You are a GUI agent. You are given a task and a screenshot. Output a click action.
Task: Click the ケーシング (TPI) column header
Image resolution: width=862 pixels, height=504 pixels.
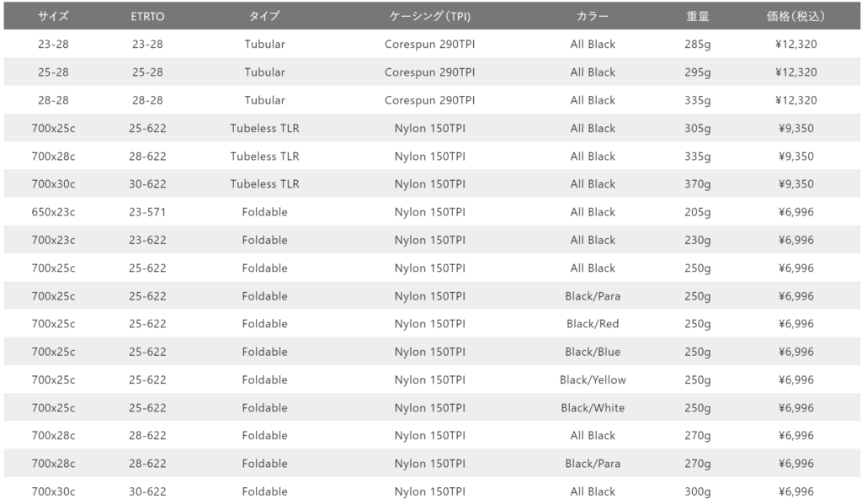pyautogui.click(x=429, y=16)
